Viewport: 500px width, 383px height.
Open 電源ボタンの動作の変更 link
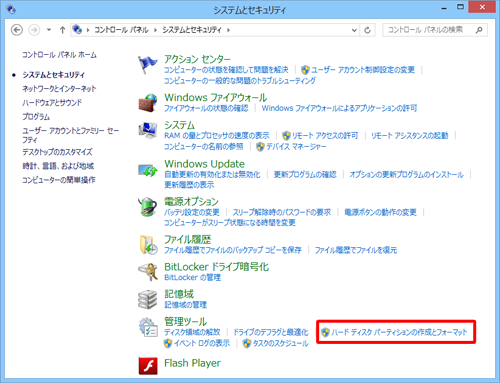point(380,212)
